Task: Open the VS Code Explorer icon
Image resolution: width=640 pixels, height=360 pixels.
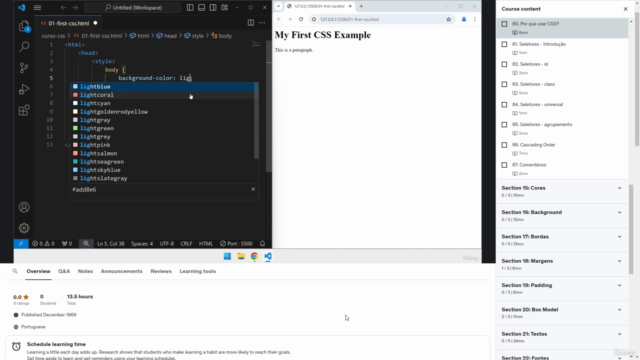Action: pos(24,27)
